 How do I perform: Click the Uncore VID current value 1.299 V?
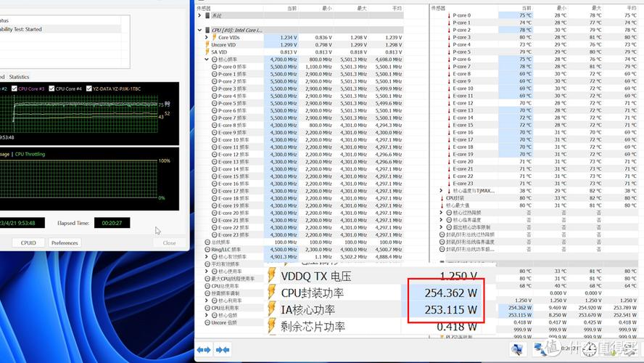tap(287, 45)
